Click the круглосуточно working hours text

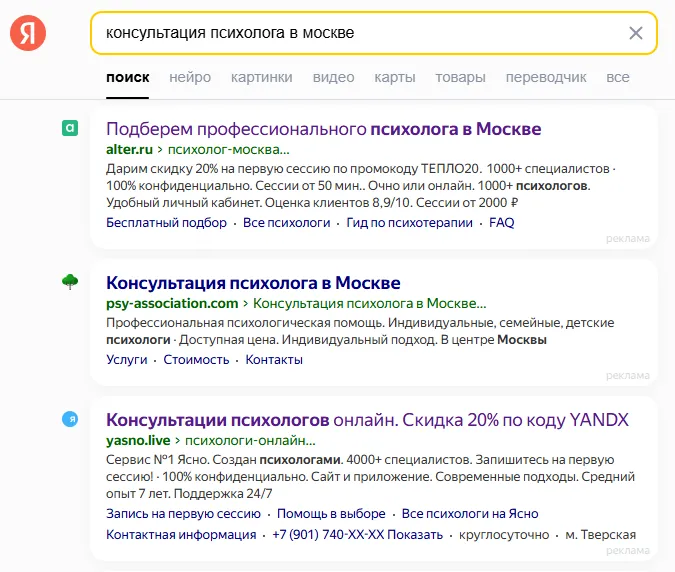pos(504,535)
